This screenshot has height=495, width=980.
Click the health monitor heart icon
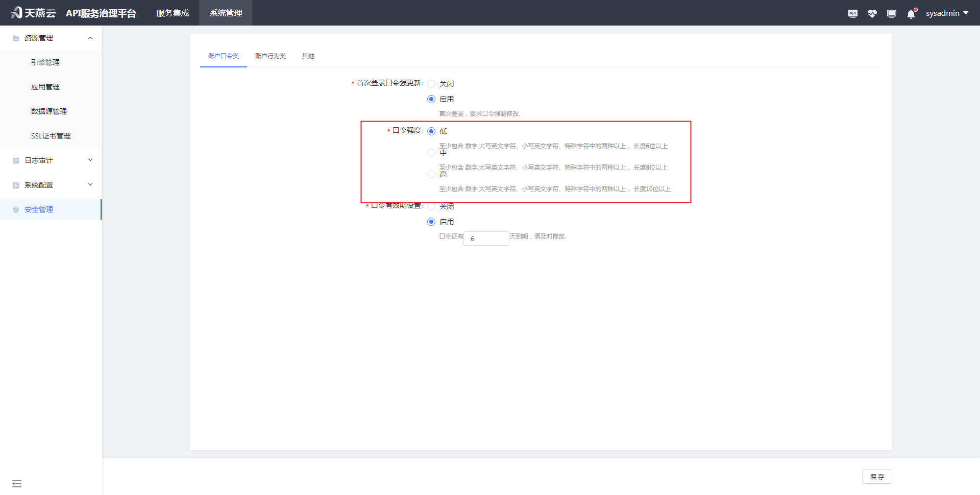pyautogui.click(x=872, y=13)
